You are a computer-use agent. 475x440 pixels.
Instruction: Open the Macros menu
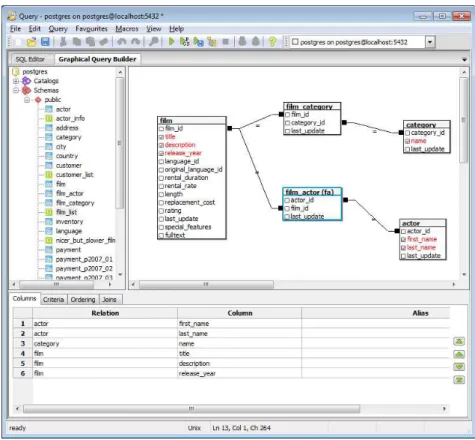[127, 29]
